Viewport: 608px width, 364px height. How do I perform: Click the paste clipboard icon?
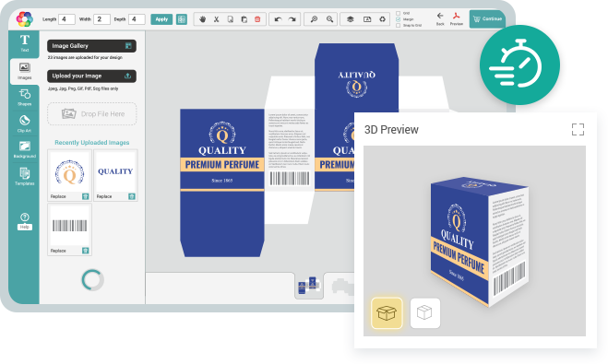point(244,19)
